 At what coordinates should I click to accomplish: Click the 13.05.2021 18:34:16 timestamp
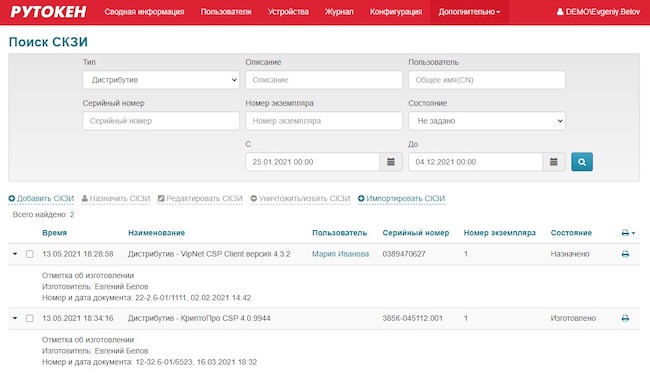(x=78, y=318)
